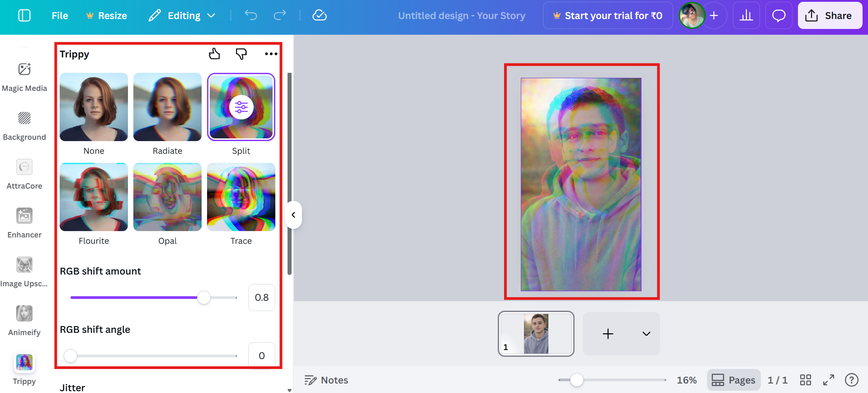Click the Untitled design - Your Story title

(462, 16)
